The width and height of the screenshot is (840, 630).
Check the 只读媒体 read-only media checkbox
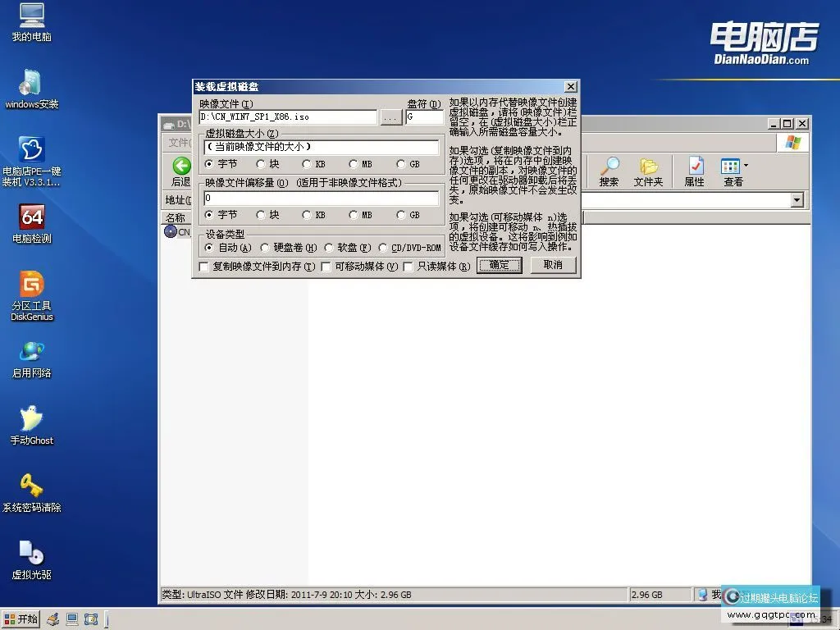click(x=407, y=267)
